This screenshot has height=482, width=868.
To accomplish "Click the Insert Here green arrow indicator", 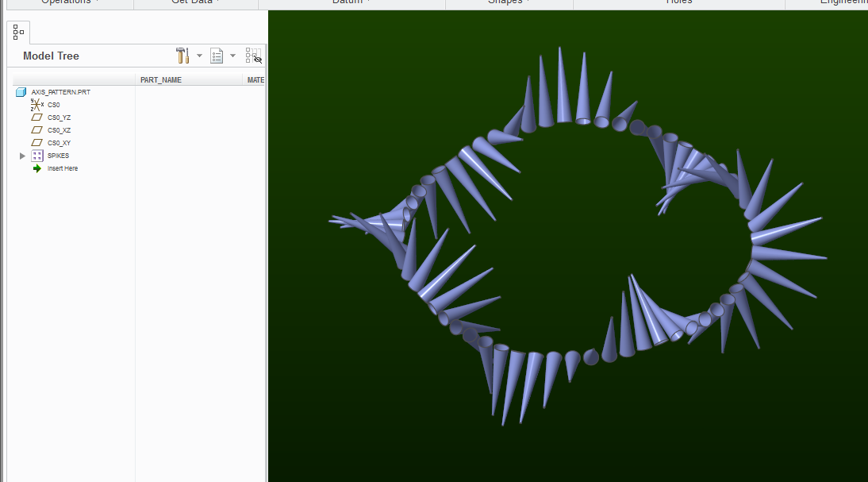I will tap(36, 168).
